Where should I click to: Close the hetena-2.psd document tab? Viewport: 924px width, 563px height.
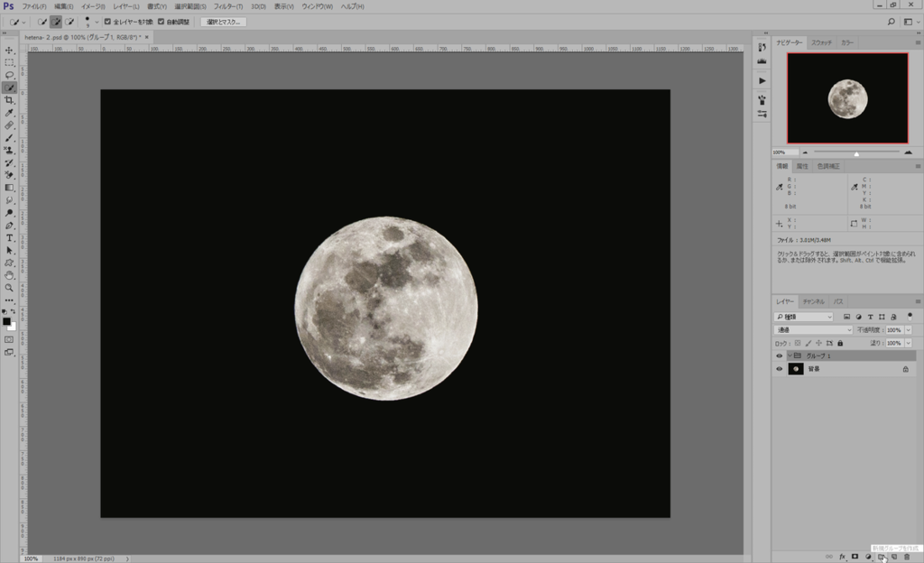(147, 37)
